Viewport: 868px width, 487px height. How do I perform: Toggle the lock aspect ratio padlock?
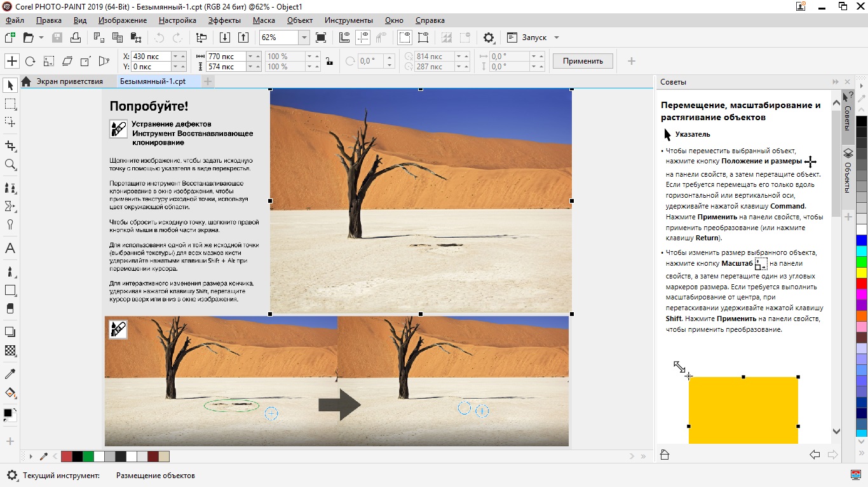click(x=329, y=62)
